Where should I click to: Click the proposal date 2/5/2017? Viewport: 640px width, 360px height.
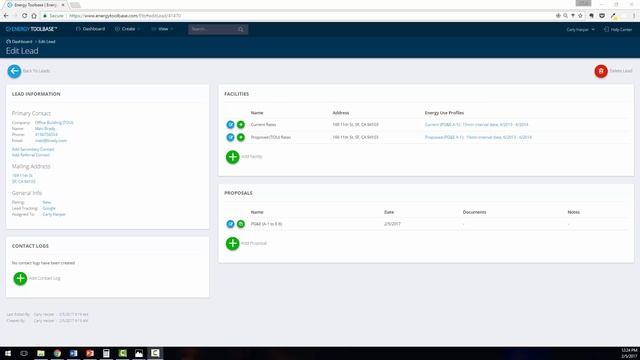392,224
